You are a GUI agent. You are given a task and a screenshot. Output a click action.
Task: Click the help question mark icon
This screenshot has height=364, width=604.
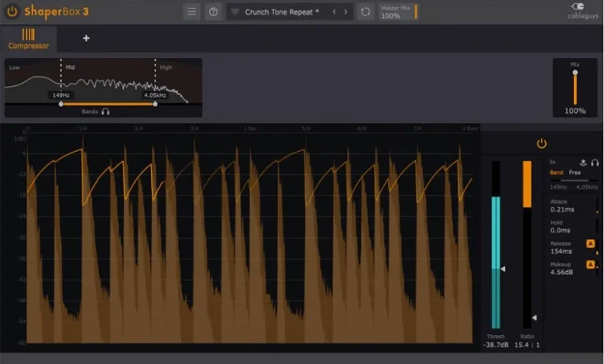click(x=213, y=12)
